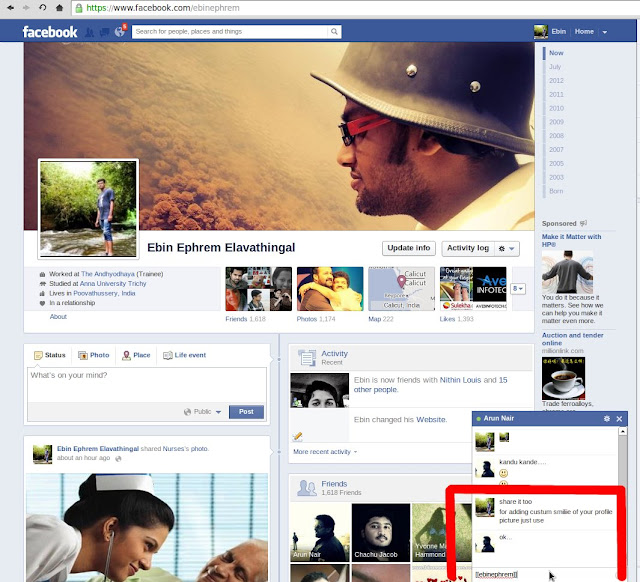Open the Photos 1,174 thumbnail

[330, 289]
